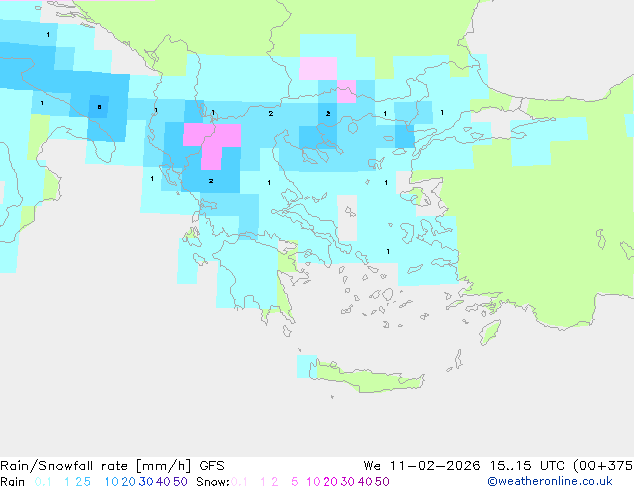Pick the snow legend value 5
The height and width of the screenshot is (490, 634).
295,482
